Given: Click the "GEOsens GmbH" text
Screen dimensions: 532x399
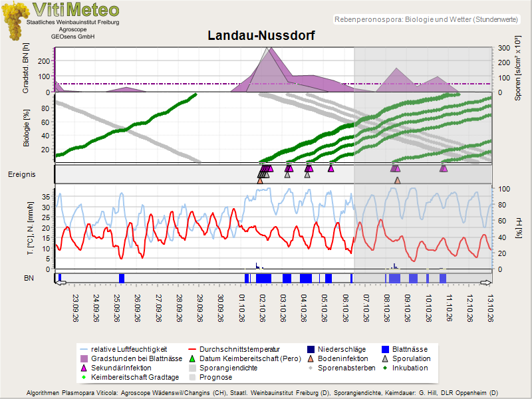Looking at the screenshot, I should (x=73, y=37).
